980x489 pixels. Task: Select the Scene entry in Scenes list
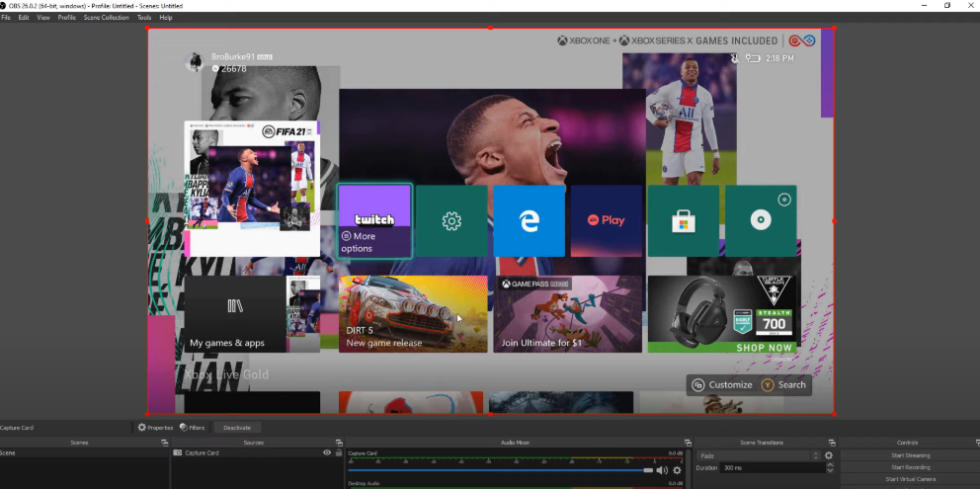(x=84, y=452)
